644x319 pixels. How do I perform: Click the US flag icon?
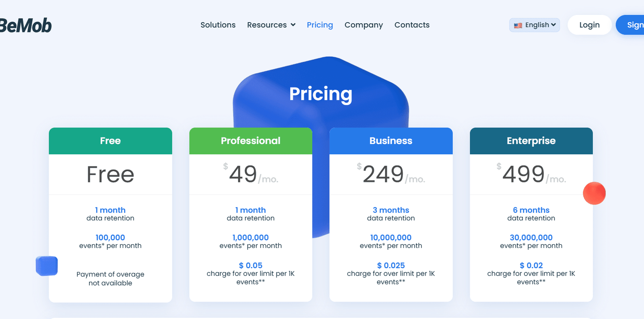click(518, 25)
